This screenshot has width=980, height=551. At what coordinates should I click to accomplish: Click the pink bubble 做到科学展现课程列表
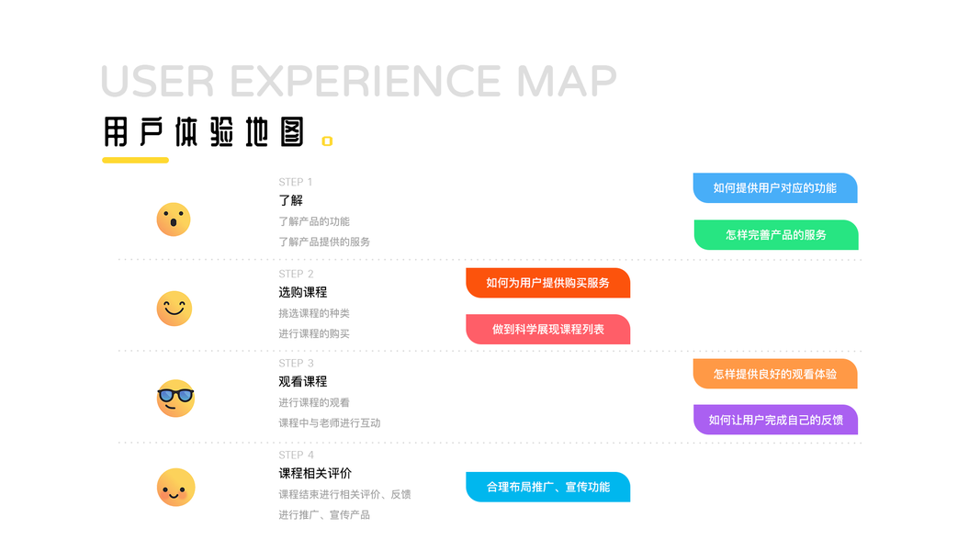(x=547, y=330)
